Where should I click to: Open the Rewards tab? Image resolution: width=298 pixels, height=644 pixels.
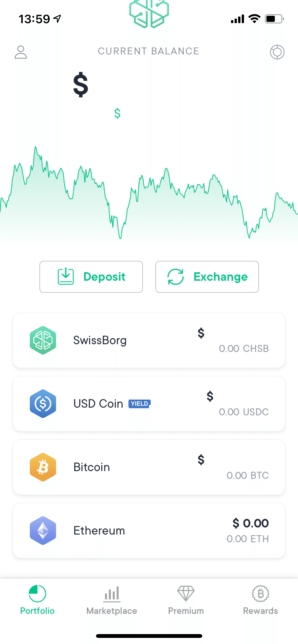pos(260,600)
